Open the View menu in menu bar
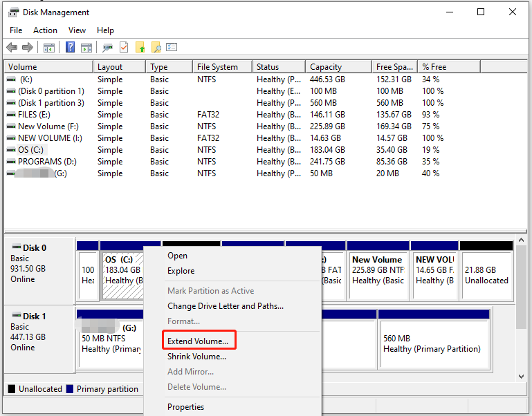 (77, 30)
